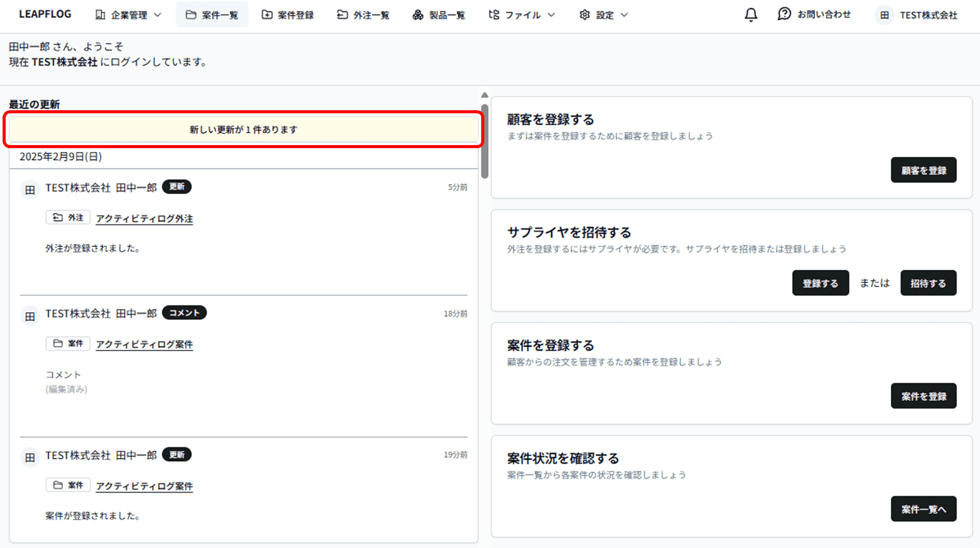This screenshot has width=980, height=548.
Task: Click the recent updates scrollbar up arrow
Action: tap(484, 95)
